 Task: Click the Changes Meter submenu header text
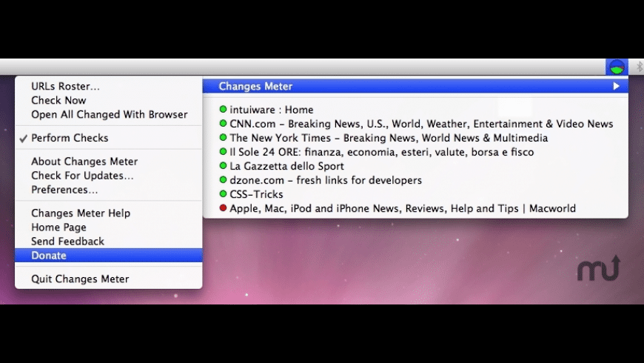coord(255,86)
